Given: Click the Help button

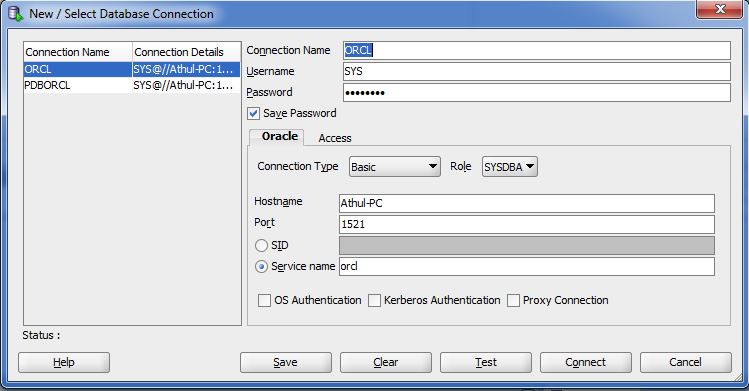Looking at the screenshot, I should coord(64,362).
